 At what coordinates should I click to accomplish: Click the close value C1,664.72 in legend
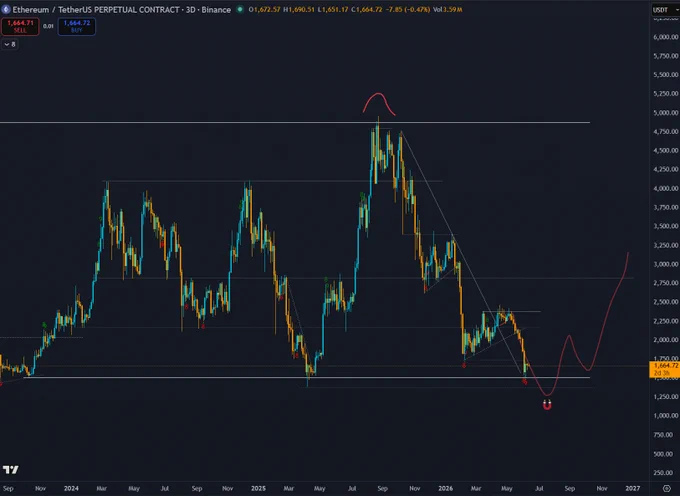366,10
